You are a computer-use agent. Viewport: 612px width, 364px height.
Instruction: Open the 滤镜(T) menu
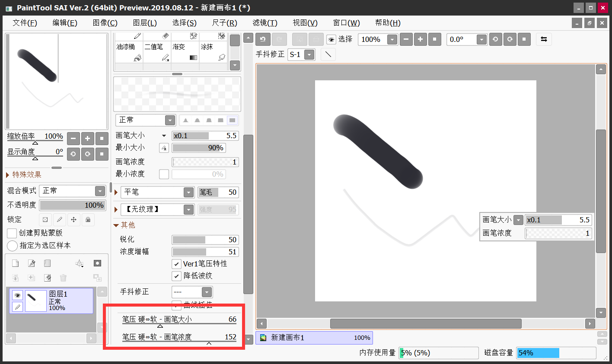[x=265, y=23]
